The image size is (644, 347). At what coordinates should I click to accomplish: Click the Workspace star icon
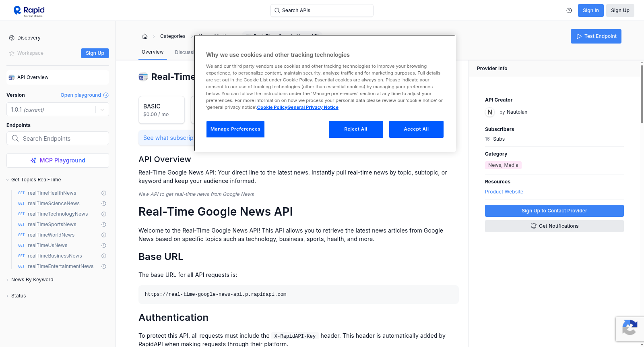pos(12,53)
